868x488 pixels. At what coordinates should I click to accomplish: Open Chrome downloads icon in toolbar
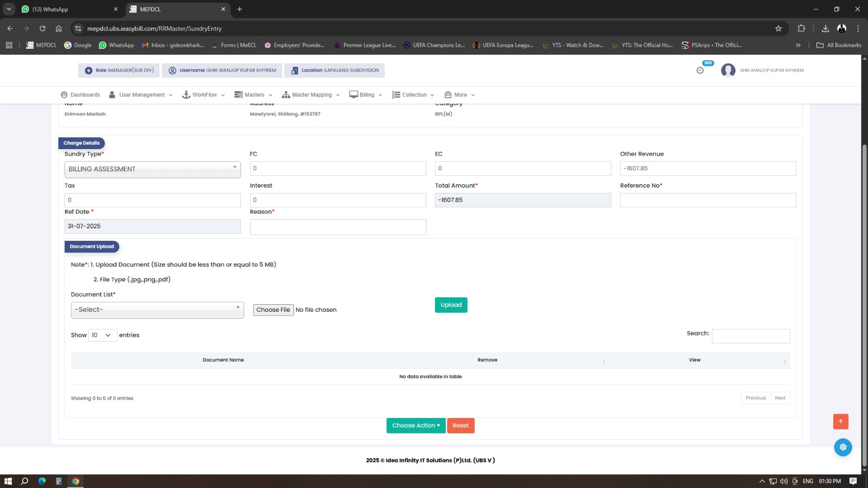825,29
